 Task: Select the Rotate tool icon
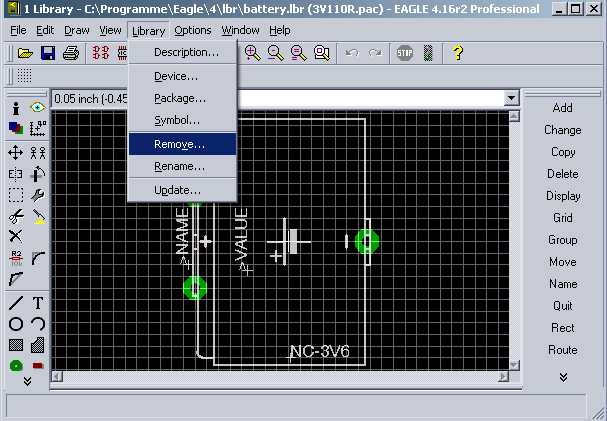click(38, 174)
